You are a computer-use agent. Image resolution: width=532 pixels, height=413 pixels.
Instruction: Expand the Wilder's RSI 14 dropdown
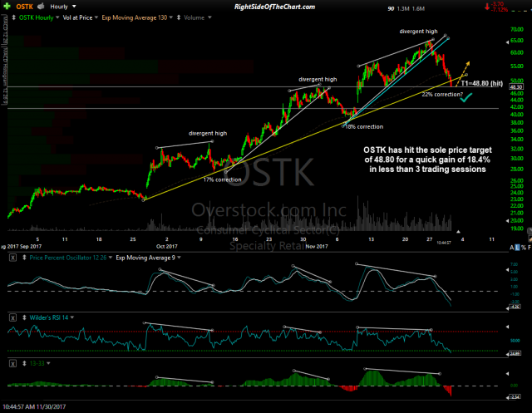pyautogui.click(x=72, y=318)
